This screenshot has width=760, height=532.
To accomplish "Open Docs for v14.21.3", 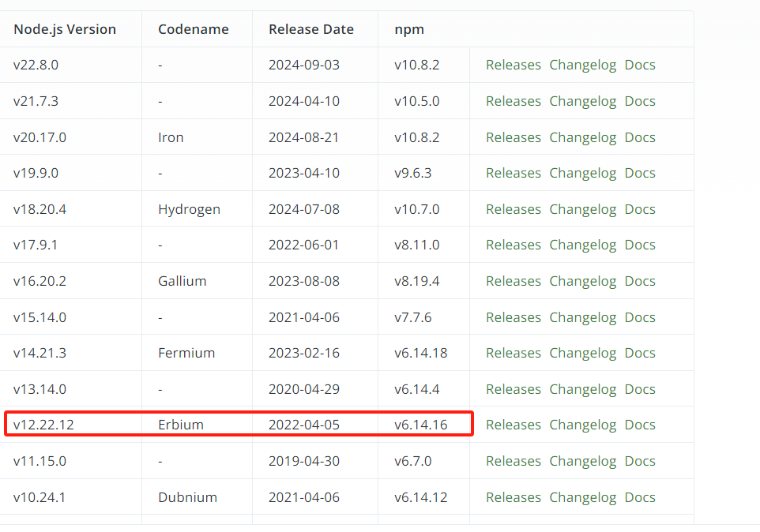I will [640, 353].
